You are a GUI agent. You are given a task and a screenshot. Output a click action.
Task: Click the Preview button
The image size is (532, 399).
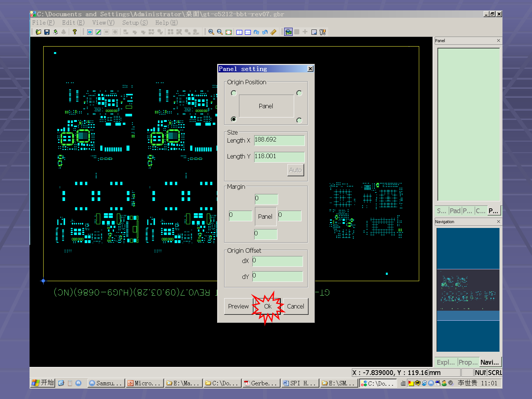pyautogui.click(x=238, y=306)
